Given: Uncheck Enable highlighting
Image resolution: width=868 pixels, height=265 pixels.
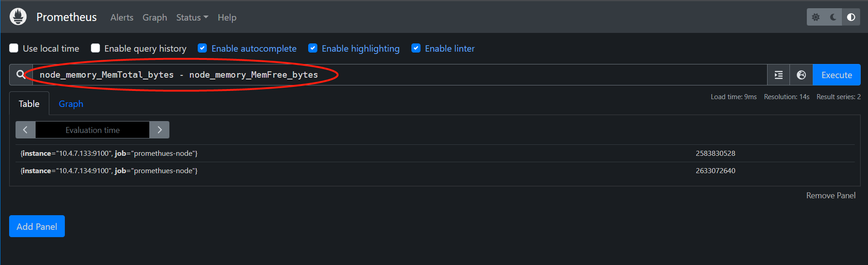Looking at the screenshot, I should [313, 48].
